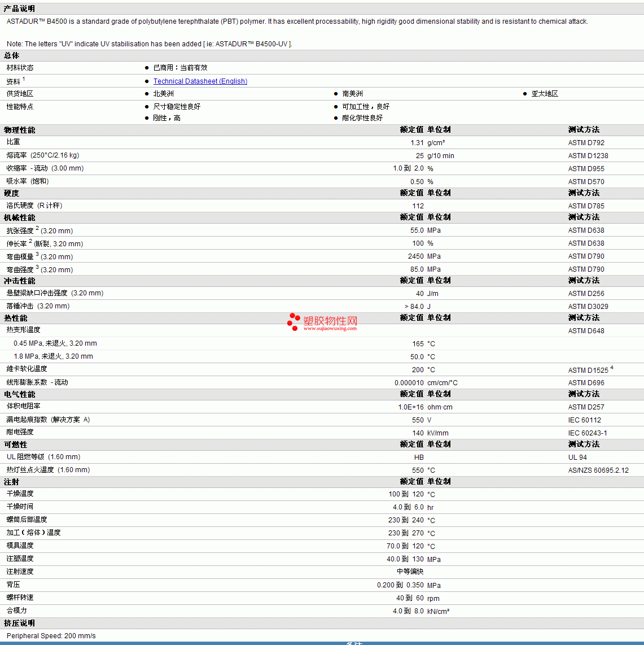Click the '材料状态' row label

click(20, 68)
